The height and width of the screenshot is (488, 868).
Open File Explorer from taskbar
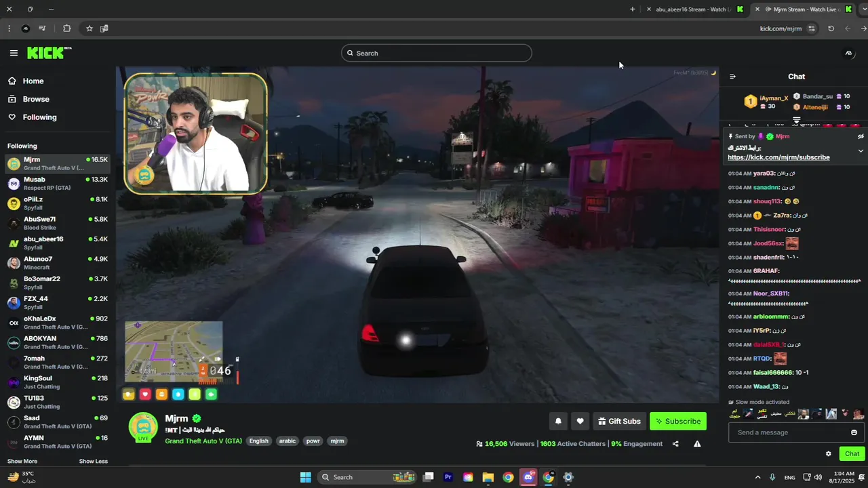coord(488,477)
